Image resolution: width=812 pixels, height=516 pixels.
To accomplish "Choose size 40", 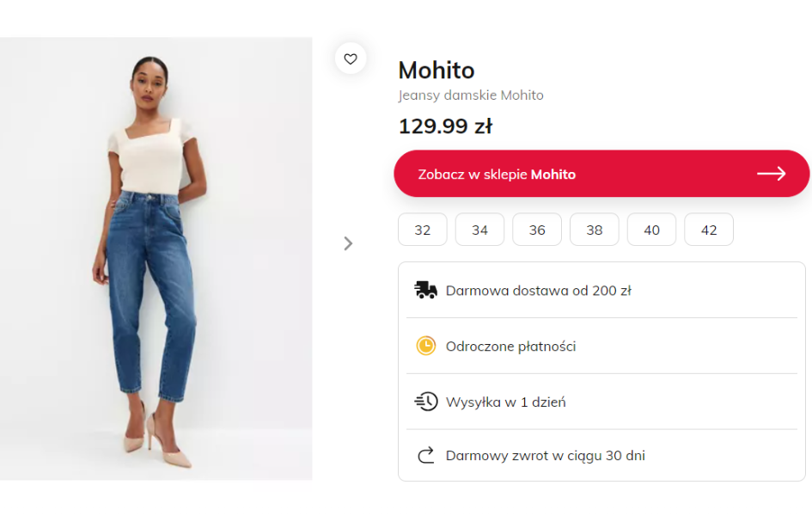I will (x=651, y=230).
